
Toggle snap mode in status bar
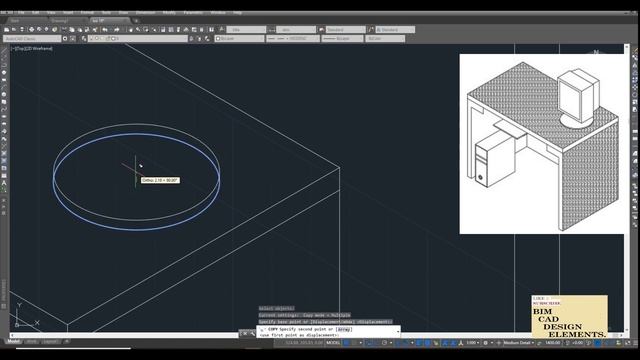[354, 343]
